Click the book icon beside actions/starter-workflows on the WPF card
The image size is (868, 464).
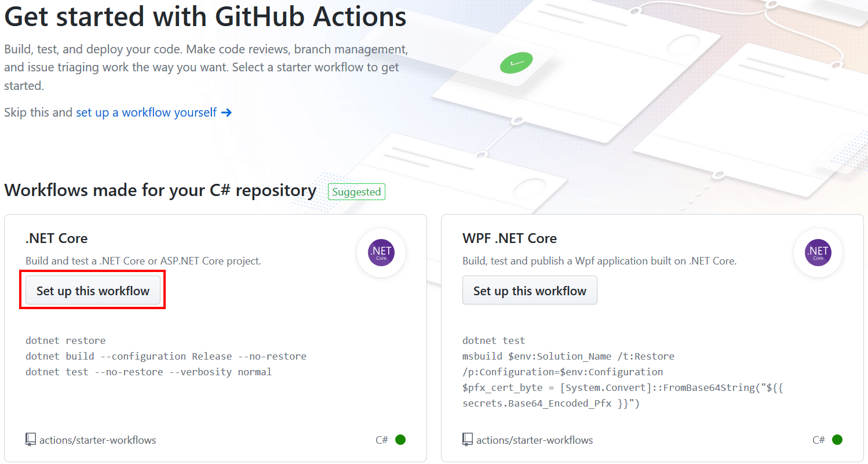coord(468,440)
